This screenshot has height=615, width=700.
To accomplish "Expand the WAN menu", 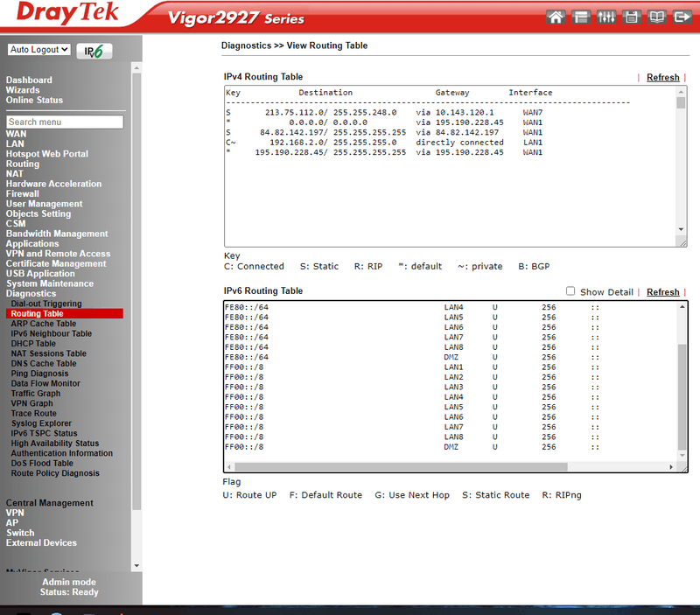I will point(16,134).
